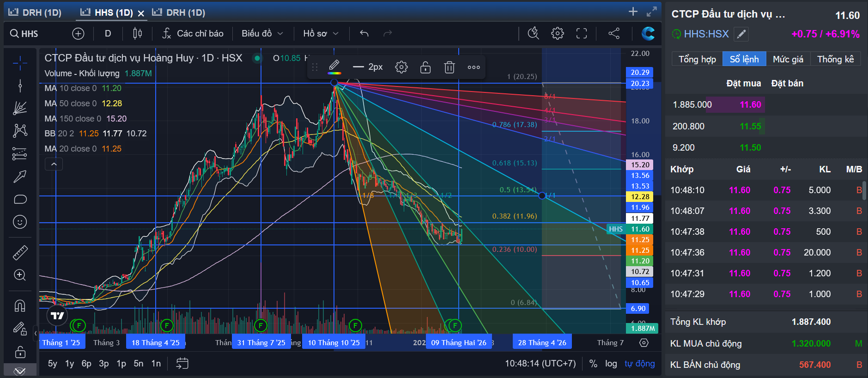
Task: Share the chart snapshot
Action: click(x=614, y=33)
